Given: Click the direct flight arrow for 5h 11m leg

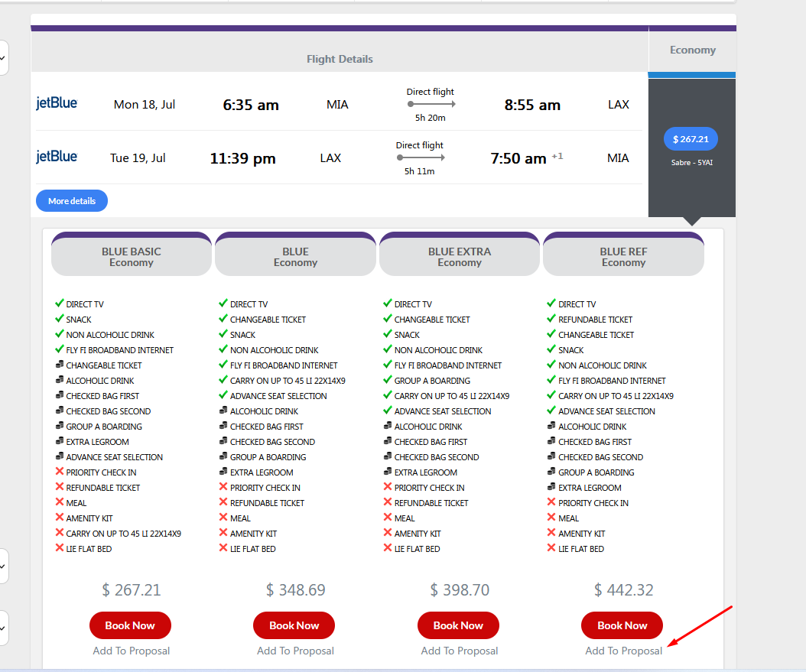Looking at the screenshot, I should tap(421, 157).
